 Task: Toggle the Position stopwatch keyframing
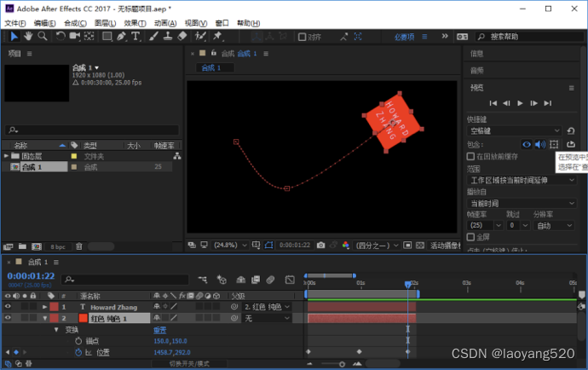[78, 352]
